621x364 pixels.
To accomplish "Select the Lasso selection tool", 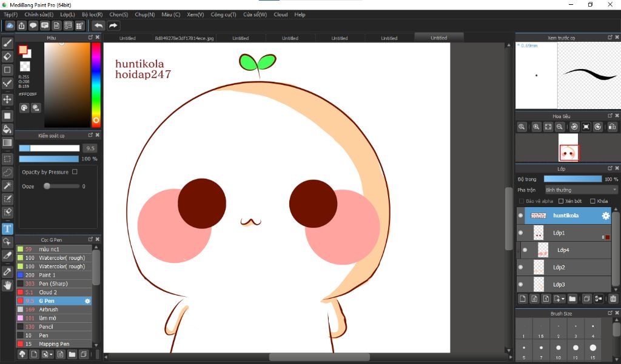I will pyautogui.click(x=7, y=173).
